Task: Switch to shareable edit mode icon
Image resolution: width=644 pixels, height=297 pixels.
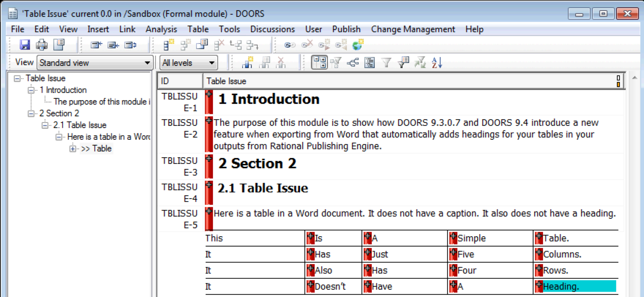Action: tap(113, 45)
